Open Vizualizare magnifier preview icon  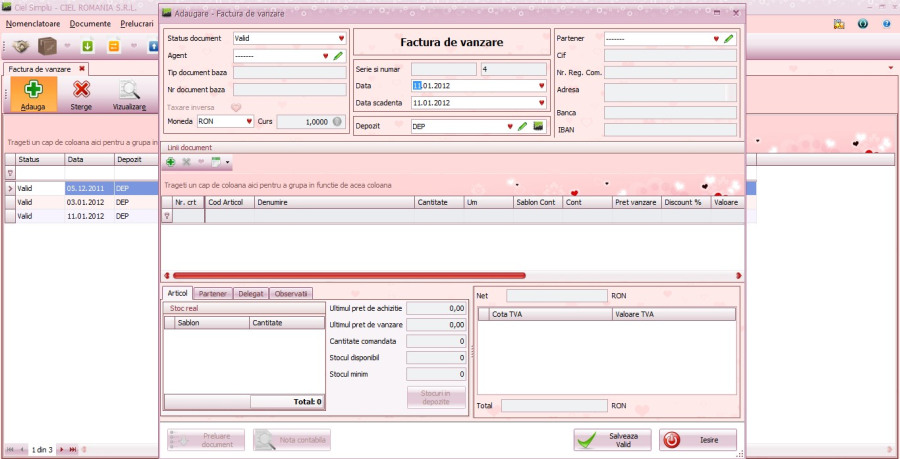(129, 91)
